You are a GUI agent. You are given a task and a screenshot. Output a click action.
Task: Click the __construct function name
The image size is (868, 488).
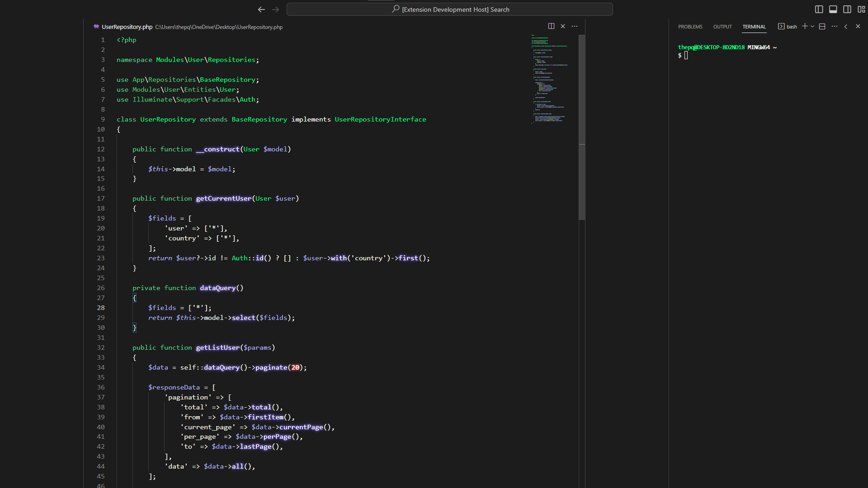point(217,149)
